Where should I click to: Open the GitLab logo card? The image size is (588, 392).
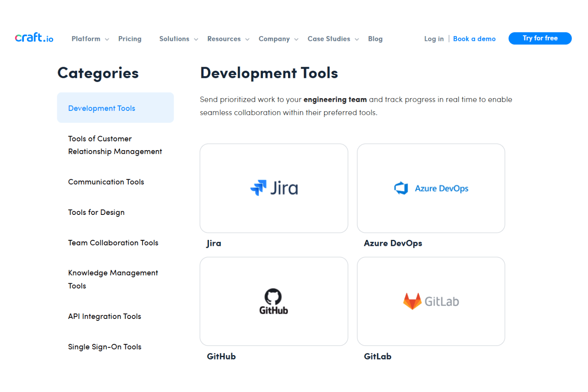[x=431, y=301]
